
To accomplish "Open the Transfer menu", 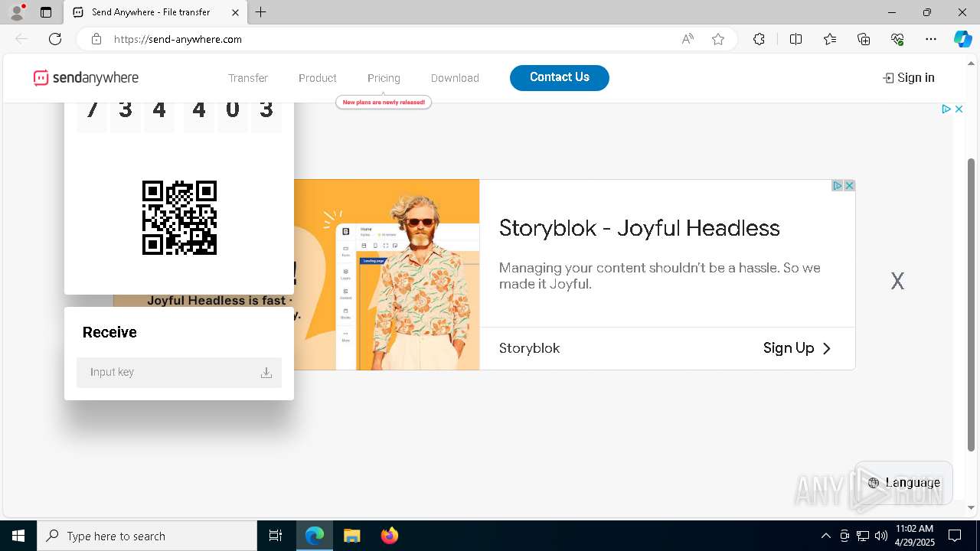I will click(248, 78).
